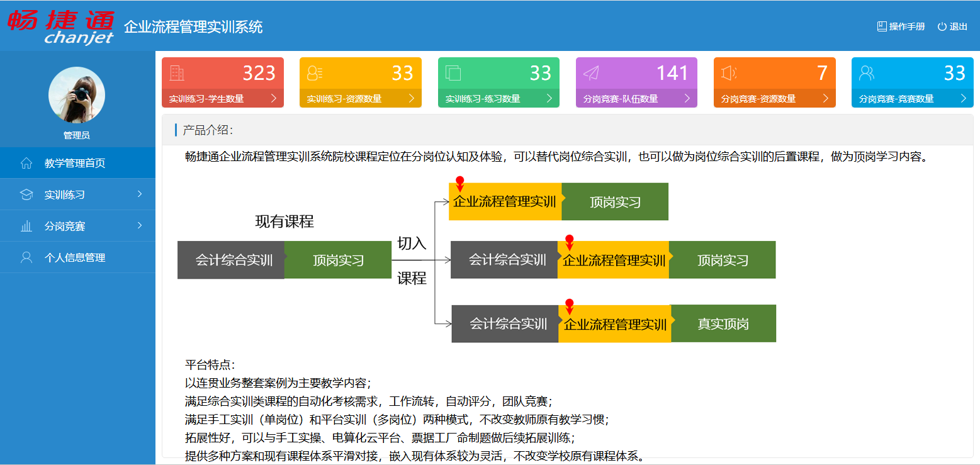Click the bar chart icon beside 分岗竞赛

pos(26,226)
